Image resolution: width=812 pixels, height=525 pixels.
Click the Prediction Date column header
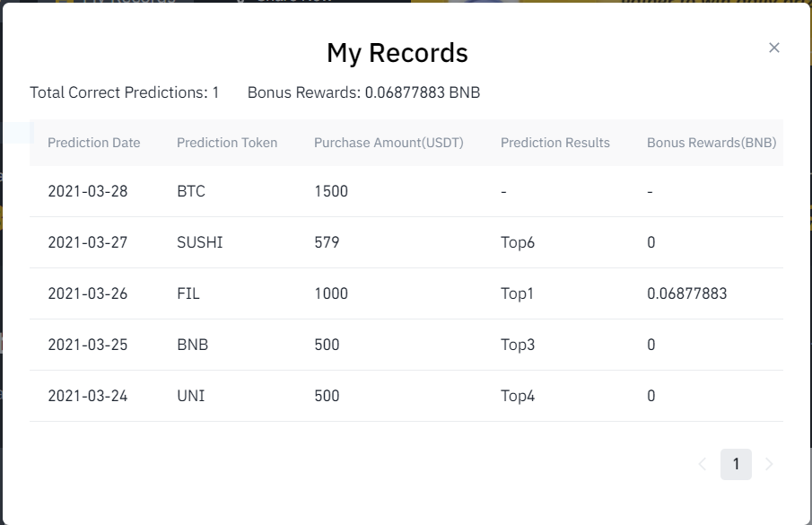[x=93, y=143]
